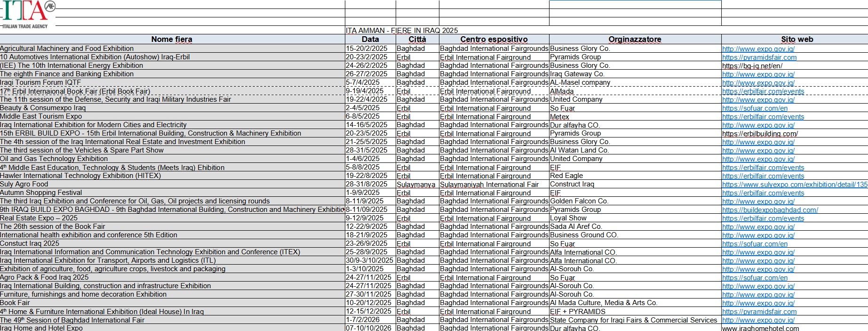Open sofuar.com link for Agro Pack & Food Iraq 2025

pyautogui.click(x=755, y=278)
